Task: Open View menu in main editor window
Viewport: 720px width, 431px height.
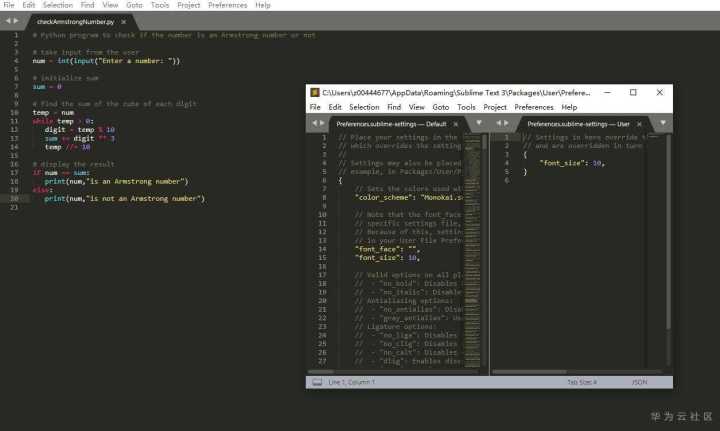Action: coord(110,5)
